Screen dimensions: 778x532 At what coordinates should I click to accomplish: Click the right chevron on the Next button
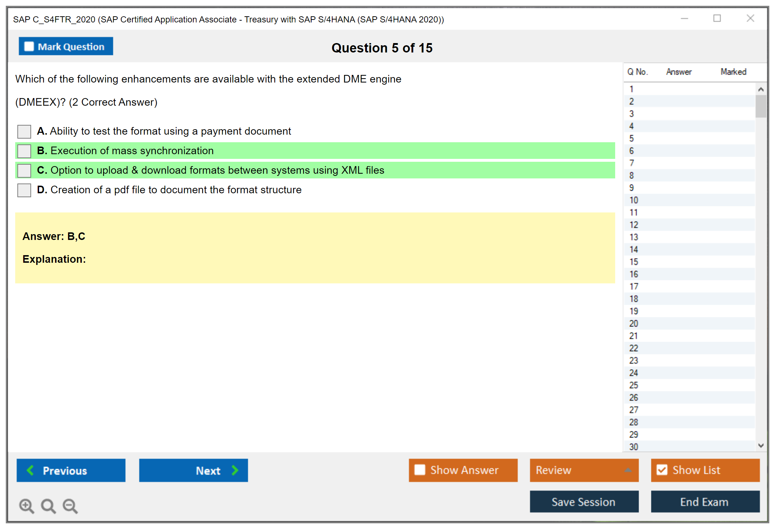click(x=235, y=470)
